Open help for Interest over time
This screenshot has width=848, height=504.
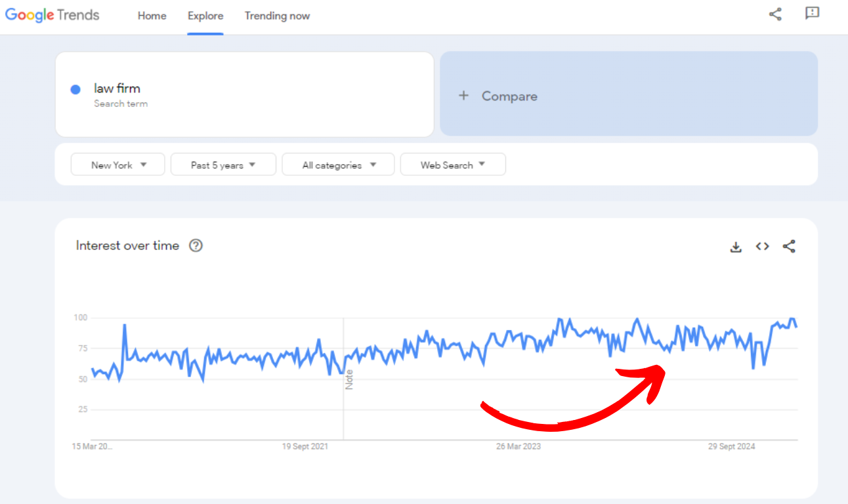click(x=196, y=245)
